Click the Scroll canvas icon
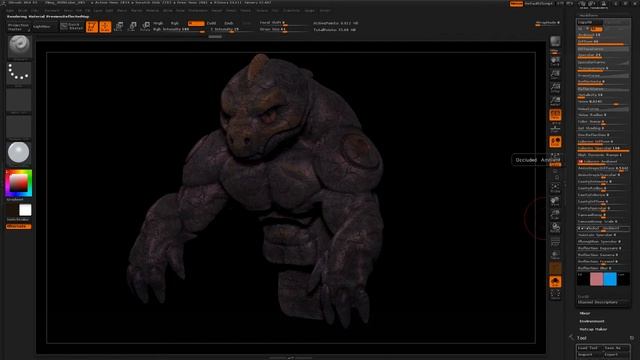The width and height of the screenshot is (640, 360). pyautogui.click(x=555, y=61)
